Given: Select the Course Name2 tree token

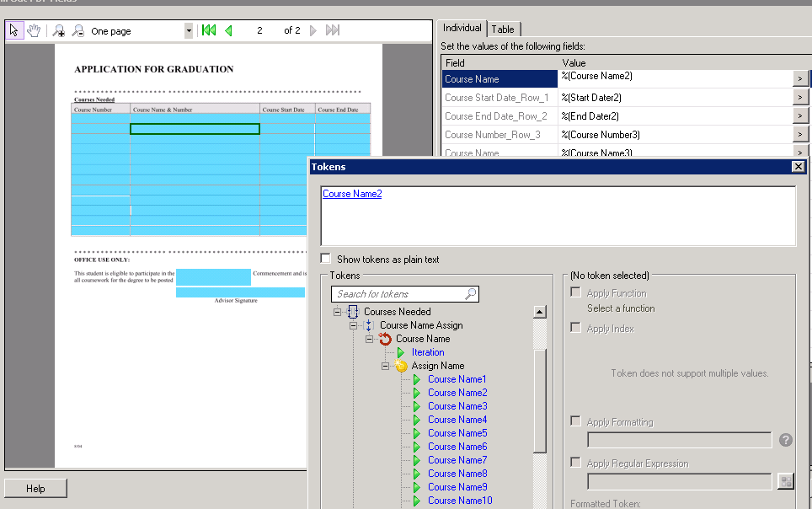Looking at the screenshot, I should pyautogui.click(x=457, y=393).
